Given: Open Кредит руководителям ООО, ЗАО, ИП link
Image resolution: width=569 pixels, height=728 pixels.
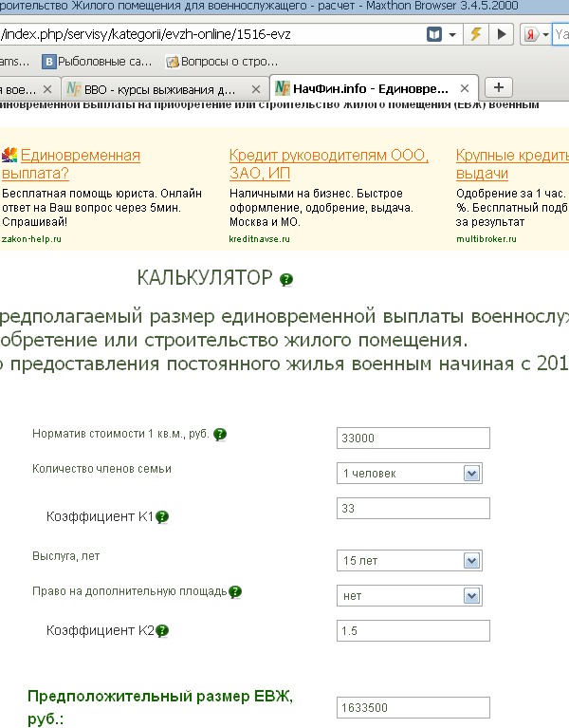Looking at the screenshot, I should pyautogui.click(x=329, y=164).
